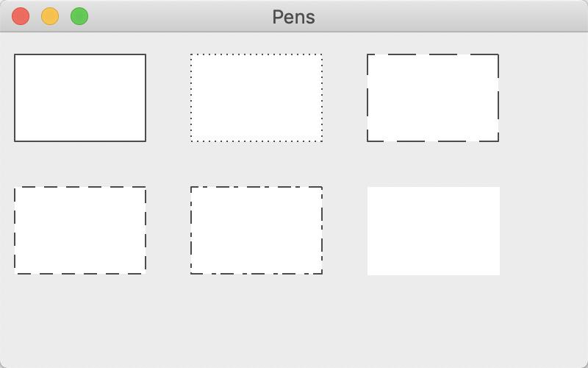Choose the solid line pen sample

coord(80,98)
